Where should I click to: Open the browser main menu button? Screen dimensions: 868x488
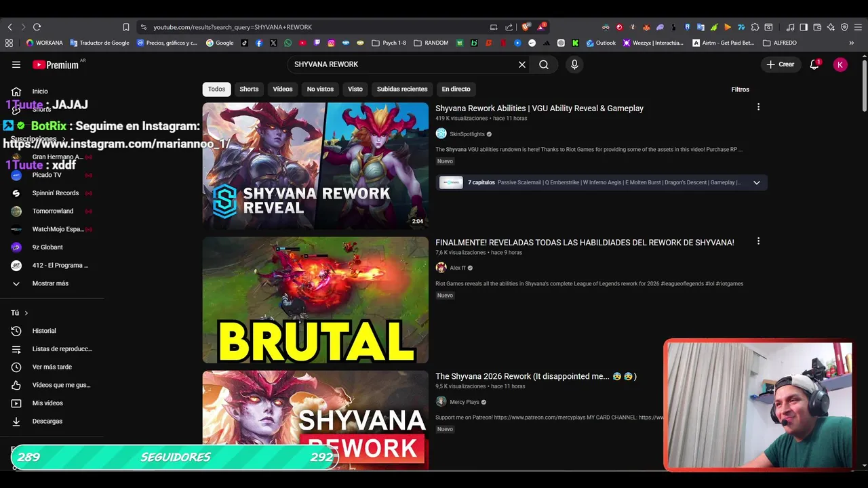(858, 27)
